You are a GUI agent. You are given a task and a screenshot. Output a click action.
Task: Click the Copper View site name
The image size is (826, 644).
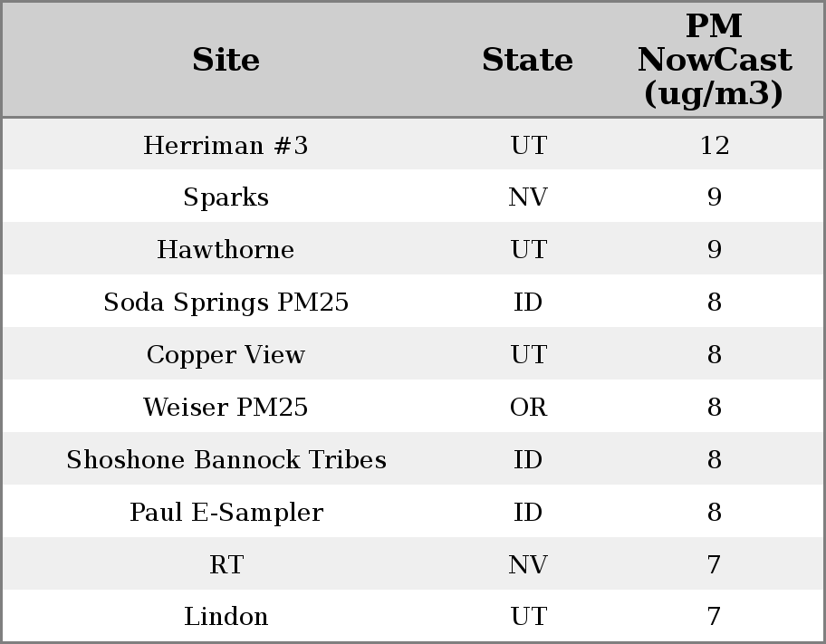[x=226, y=354]
